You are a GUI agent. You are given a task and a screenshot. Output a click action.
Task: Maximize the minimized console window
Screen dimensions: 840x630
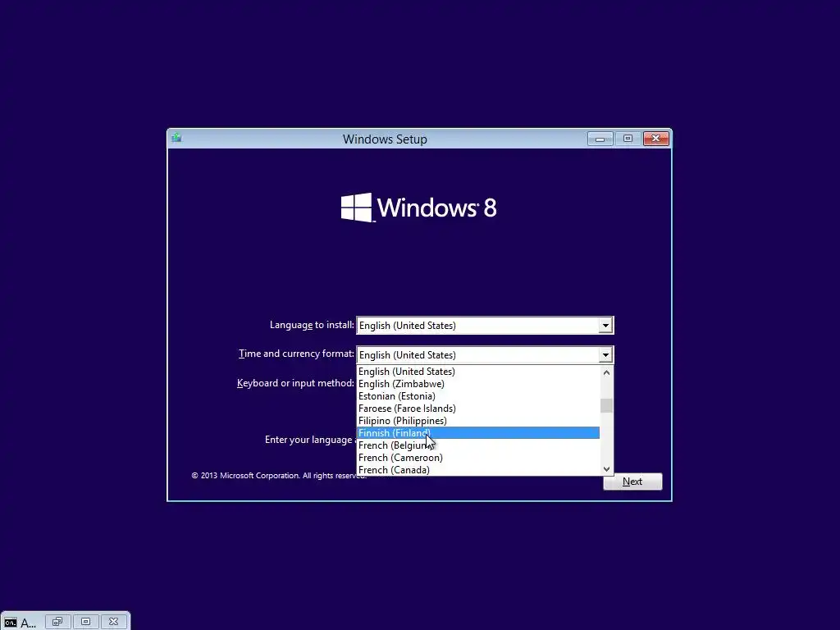point(85,622)
